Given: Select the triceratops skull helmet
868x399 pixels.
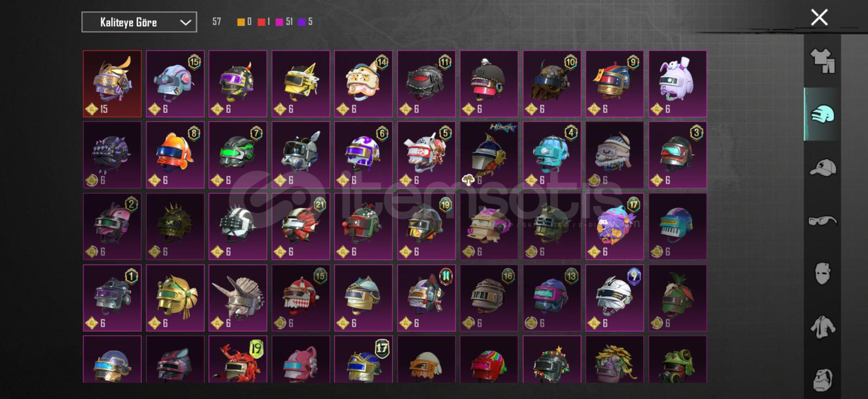Looking at the screenshot, I should 238,298.
